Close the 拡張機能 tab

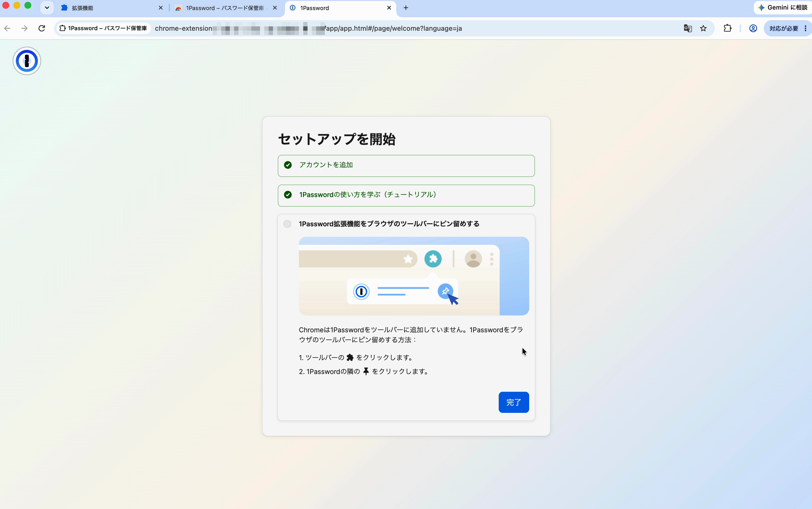(x=161, y=8)
